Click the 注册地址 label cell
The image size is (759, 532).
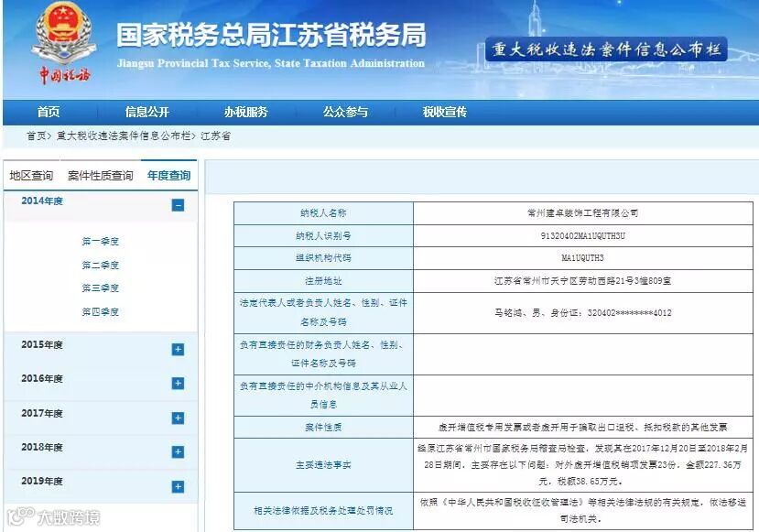point(323,281)
